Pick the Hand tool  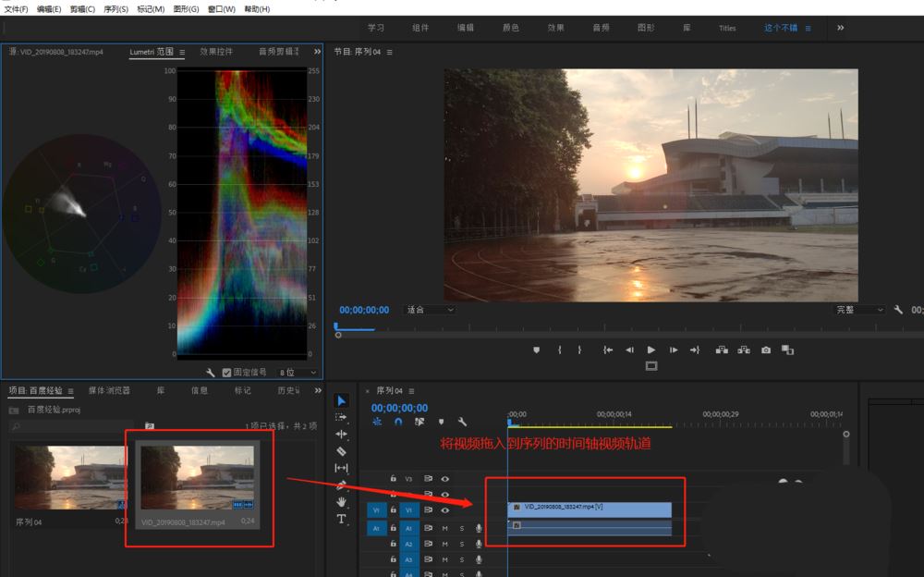[x=341, y=502]
